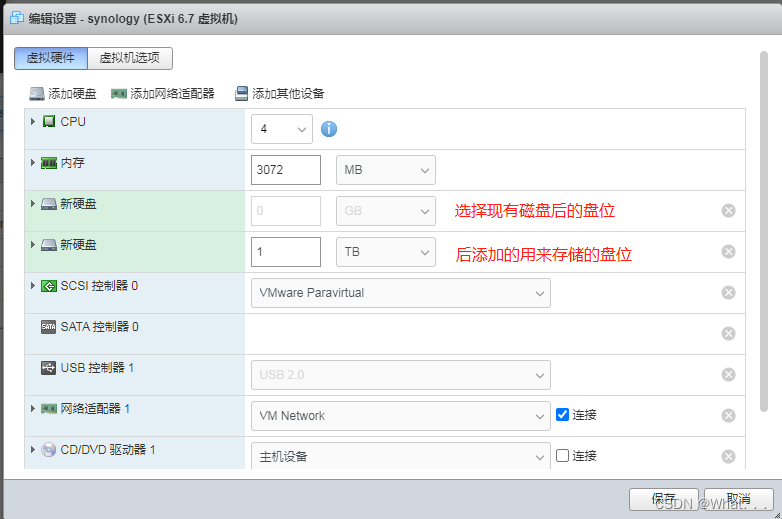The height and width of the screenshot is (519, 782).
Task: Click the USB controller 1 icon
Action: pyautogui.click(x=48, y=368)
